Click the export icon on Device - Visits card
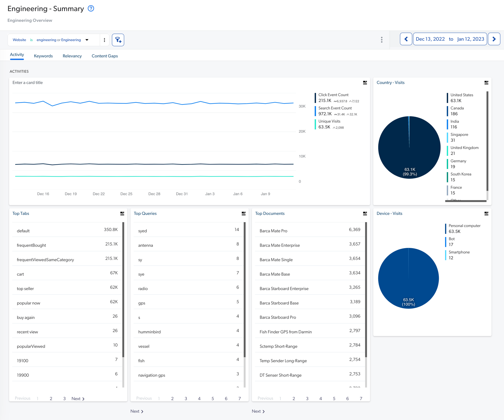504x420 pixels. [486, 213]
